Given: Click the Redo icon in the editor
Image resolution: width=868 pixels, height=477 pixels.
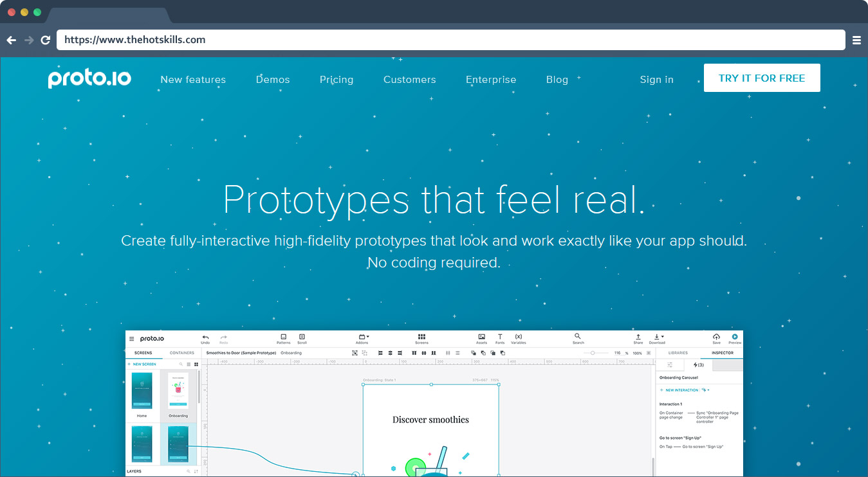Looking at the screenshot, I should click(224, 337).
